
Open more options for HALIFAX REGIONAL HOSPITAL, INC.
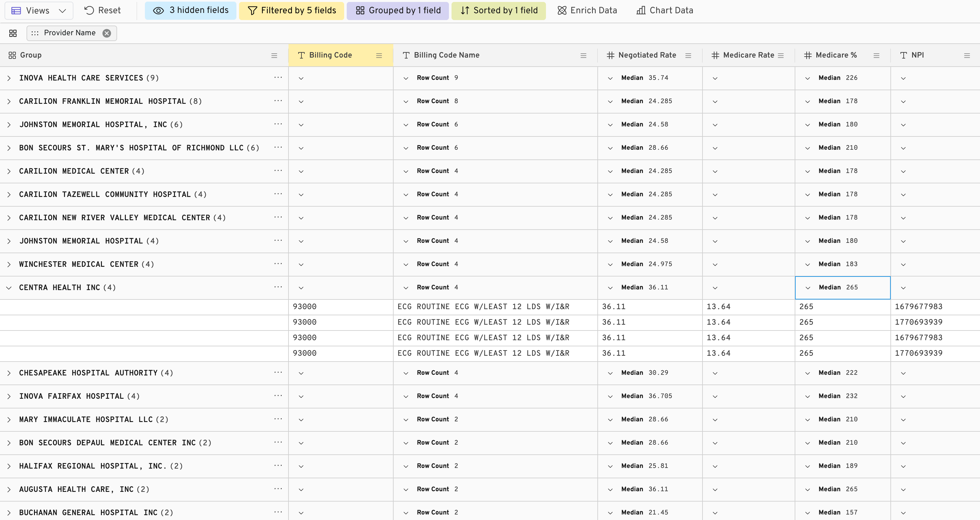click(278, 466)
